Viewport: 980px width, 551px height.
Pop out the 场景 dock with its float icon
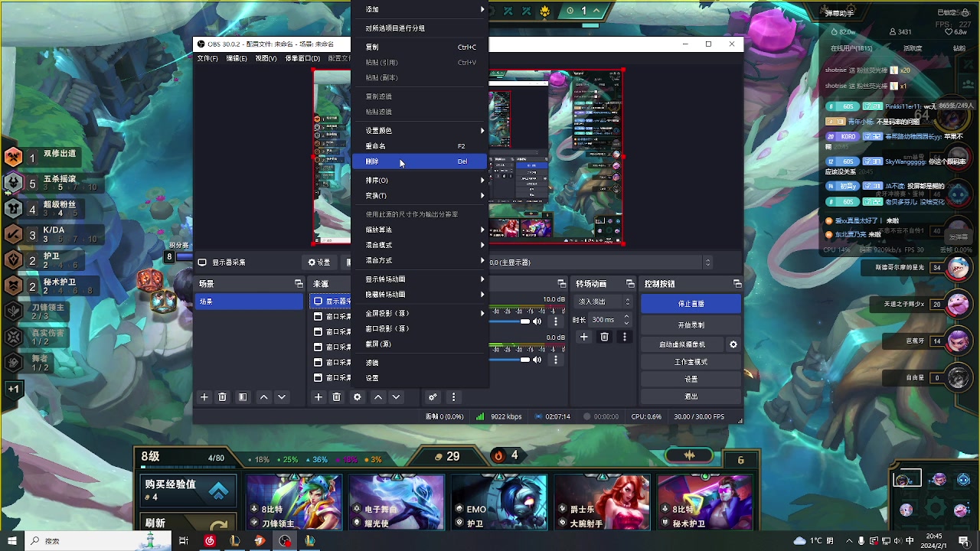pos(299,284)
